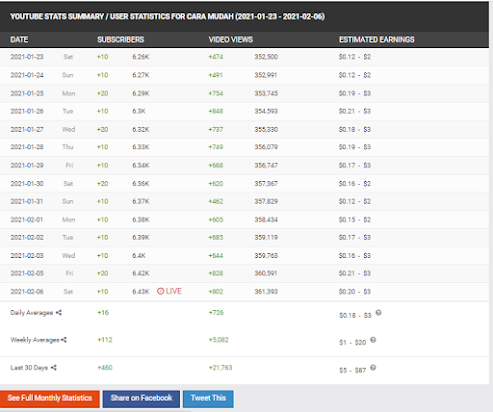Screen dimensions: 493x412
Task: Click Weekly Averages label
Action: 35,340
